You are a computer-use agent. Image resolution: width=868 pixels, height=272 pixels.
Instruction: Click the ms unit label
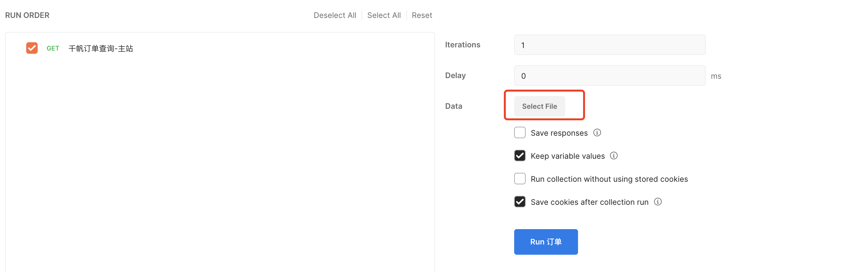pyautogui.click(x=716, y=76)
